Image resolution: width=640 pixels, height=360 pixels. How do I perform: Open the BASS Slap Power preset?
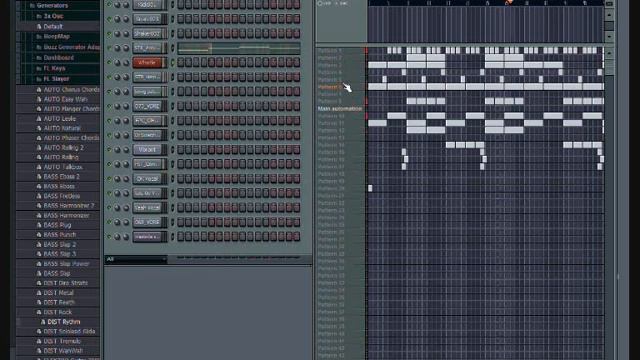(x=67, y=264)
